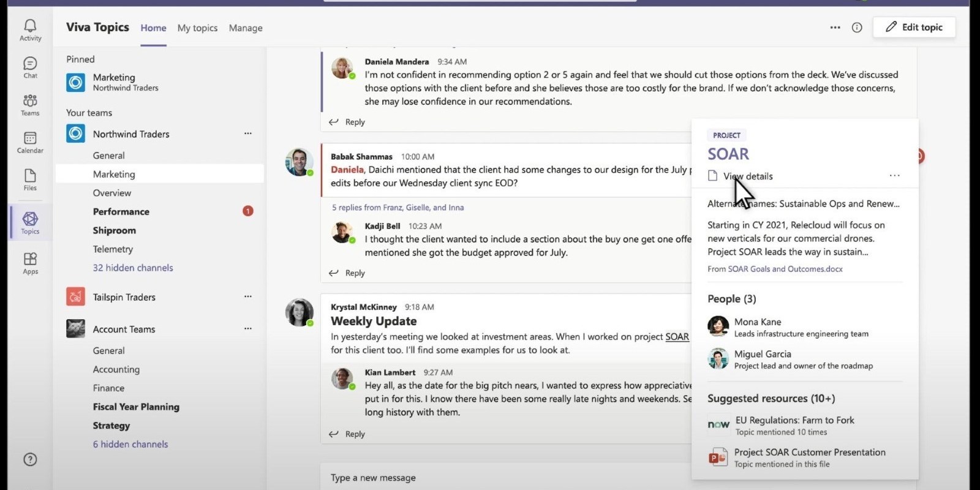The width and height of the screenshot is (980, 490).
Task: Open the Telemetry channel
Action: pyautogui.click(x=113, y=249)
